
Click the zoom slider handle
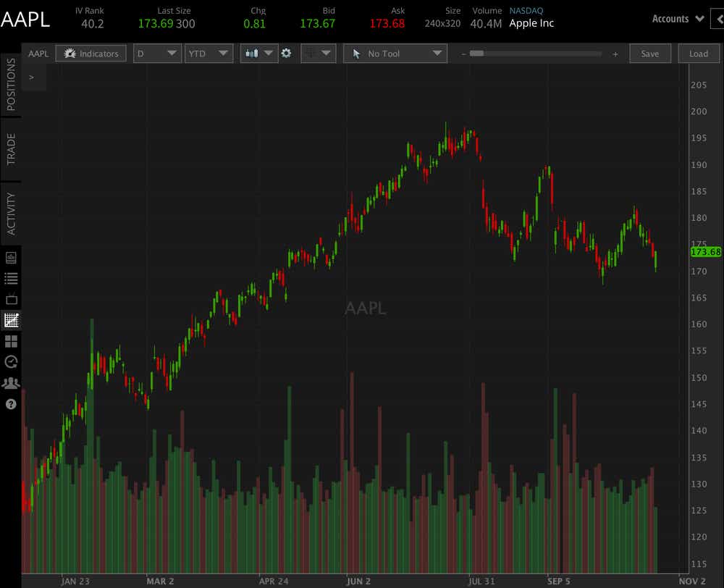click(476, 54)
